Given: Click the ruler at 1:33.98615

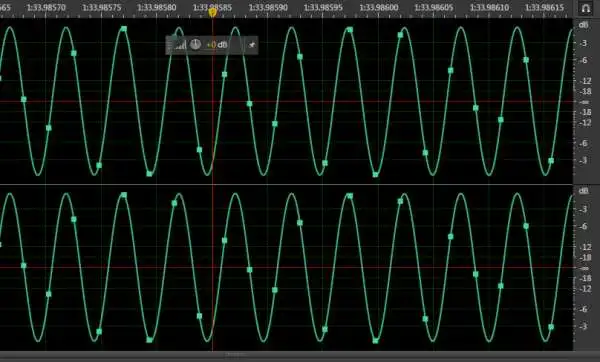Looking at the screenshot, I should pyautogui.click(x=545, y=7).
